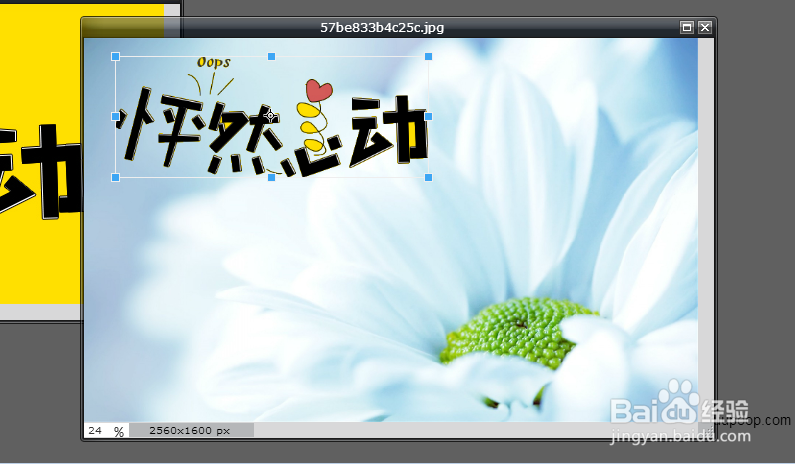The height and width of the screenshot is (464, 795).
Task: Click the top-middle transform handle
Action: [271, 56]
